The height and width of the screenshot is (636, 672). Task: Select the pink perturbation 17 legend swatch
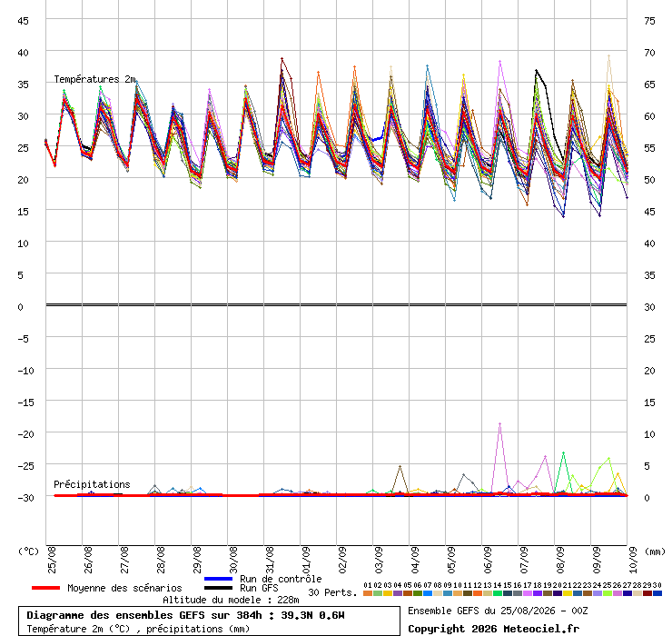(x=527, y=593)
